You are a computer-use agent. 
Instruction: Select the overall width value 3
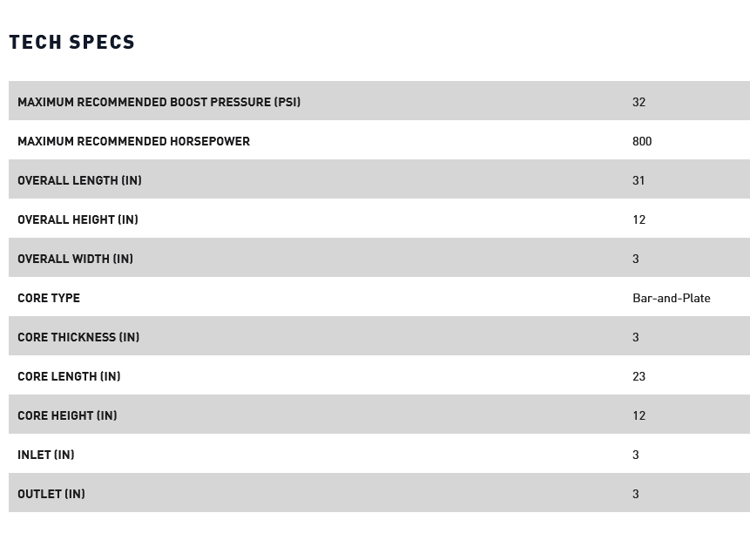(636, 259)
